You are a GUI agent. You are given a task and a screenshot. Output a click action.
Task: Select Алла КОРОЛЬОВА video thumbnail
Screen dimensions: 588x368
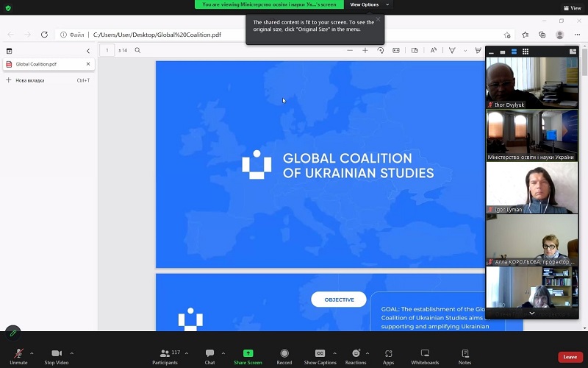[531, 240]
